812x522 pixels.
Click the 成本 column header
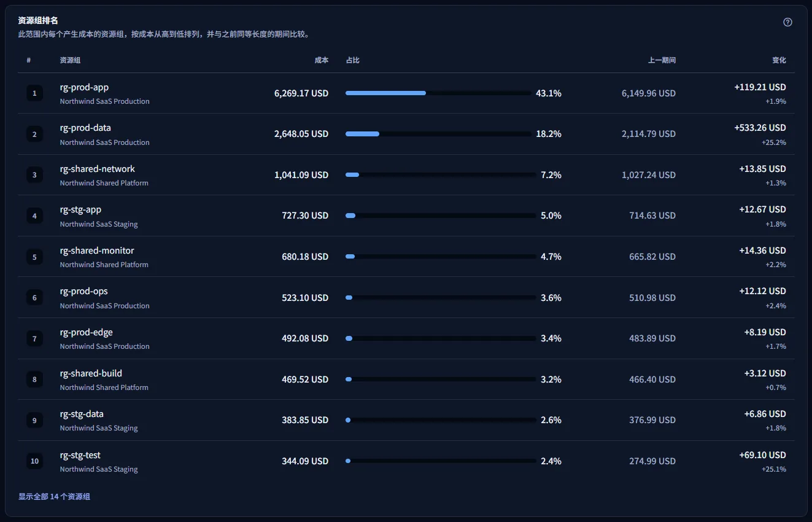tap(322, 60)
